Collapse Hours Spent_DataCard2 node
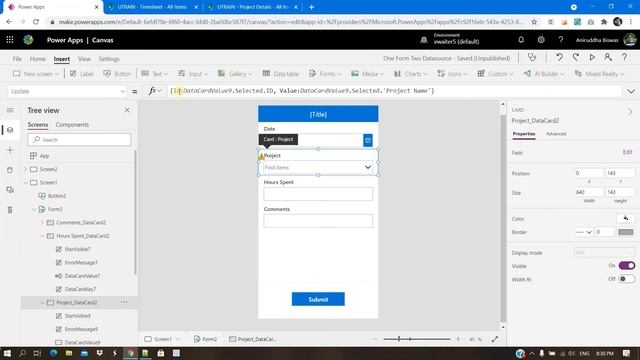Image resolution: width=640 pixels, height=360 pixels. click(x=42, y=236)
